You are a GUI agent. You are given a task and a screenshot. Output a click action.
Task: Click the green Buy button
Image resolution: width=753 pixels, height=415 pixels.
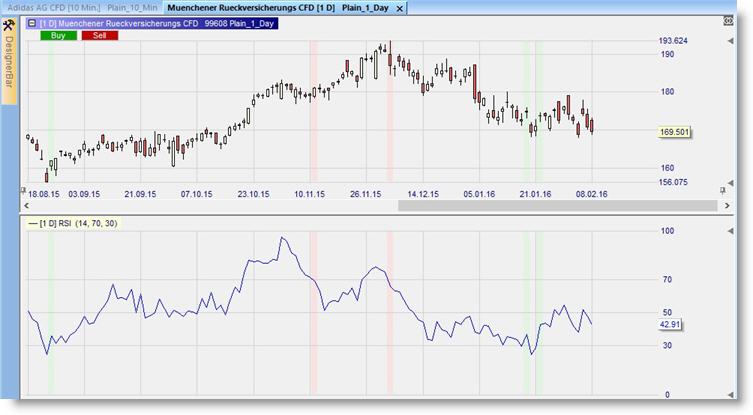(x=58, y=35)
